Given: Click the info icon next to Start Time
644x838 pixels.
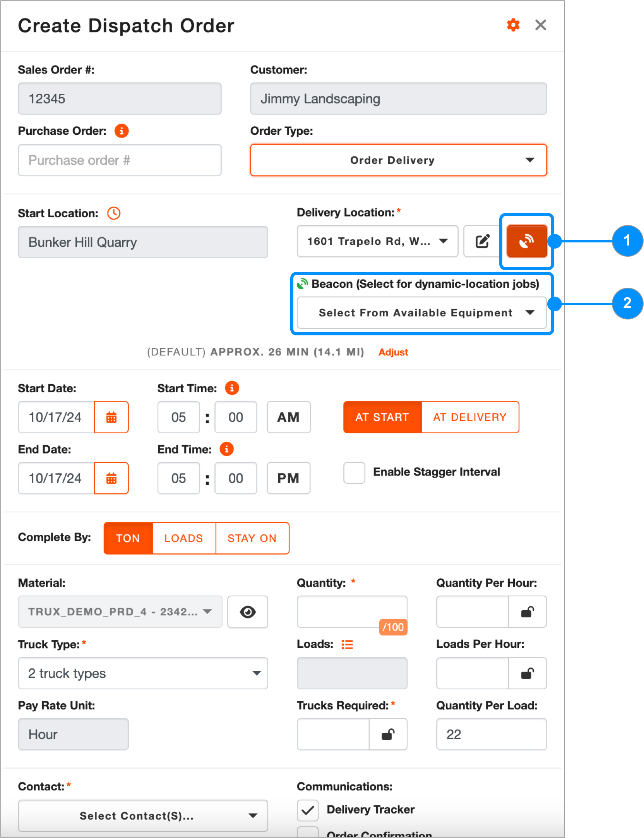Looking at the screenshot, I should (x=232, y=388).
